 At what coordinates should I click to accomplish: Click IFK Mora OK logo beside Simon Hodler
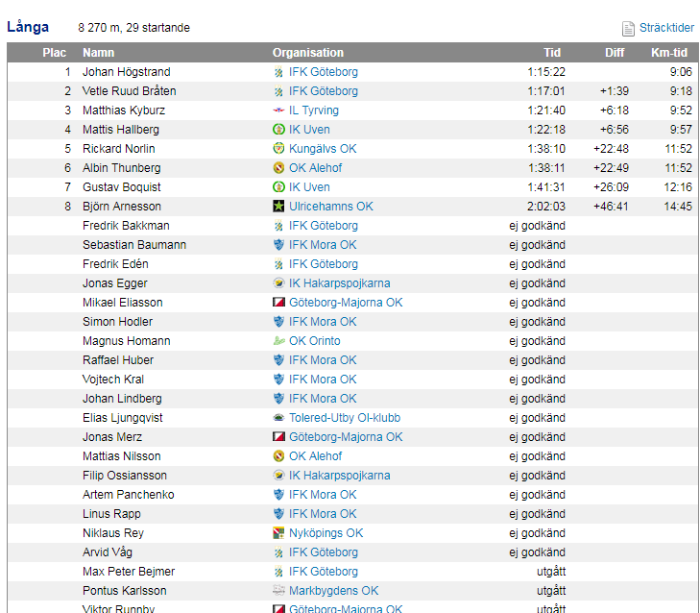coord(278,322)
